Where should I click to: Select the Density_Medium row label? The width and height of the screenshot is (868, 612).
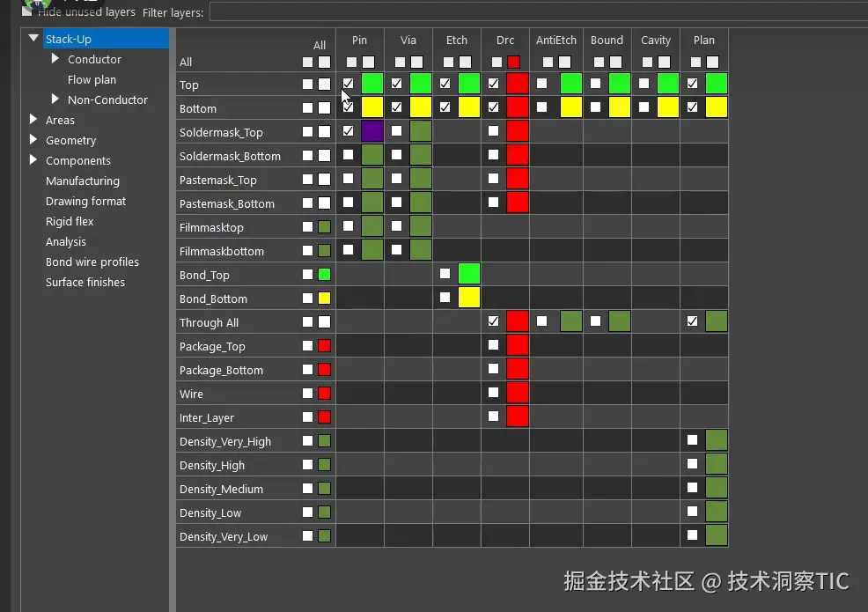[221, 489]
